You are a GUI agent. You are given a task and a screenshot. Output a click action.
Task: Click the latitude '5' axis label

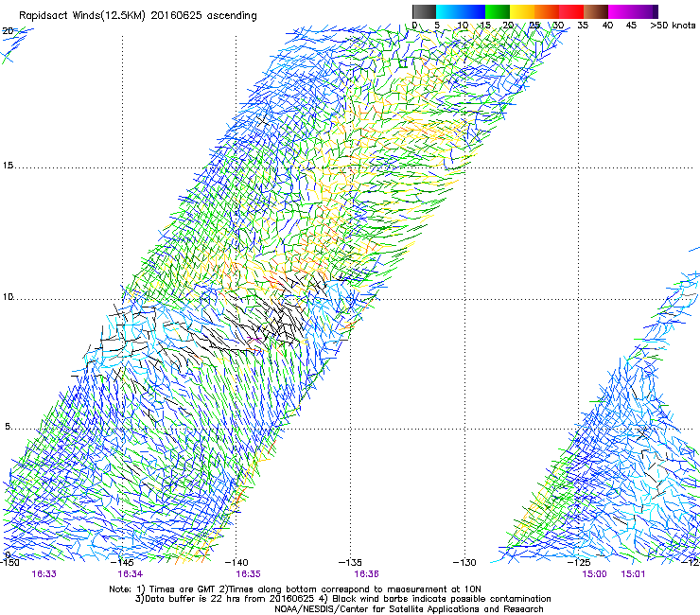[x=8, y=426]
